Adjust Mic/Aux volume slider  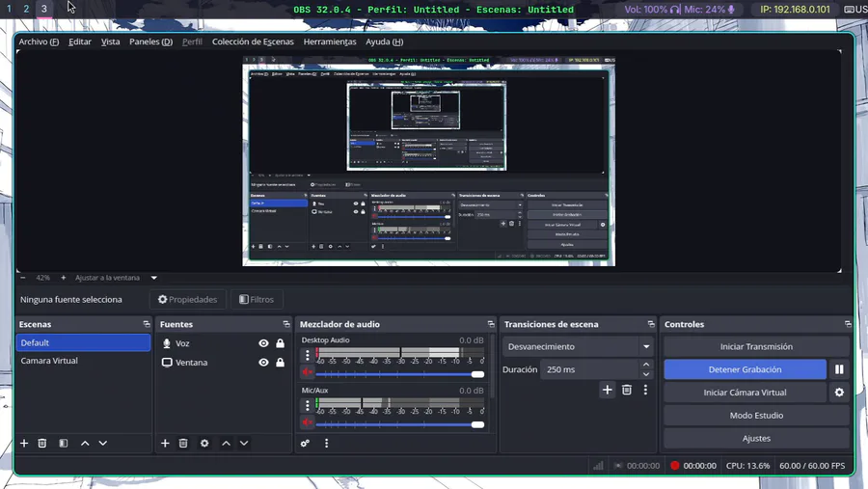399,424
